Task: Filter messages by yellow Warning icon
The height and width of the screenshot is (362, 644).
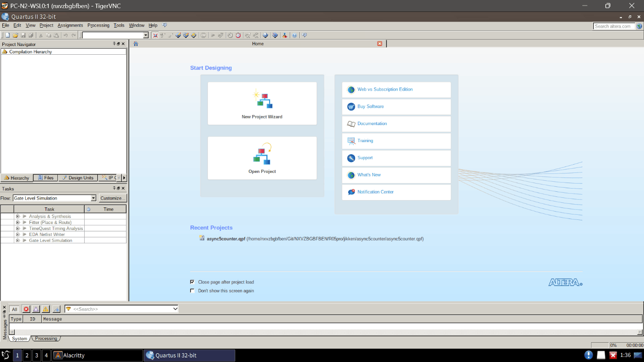Action: point(46,309)
